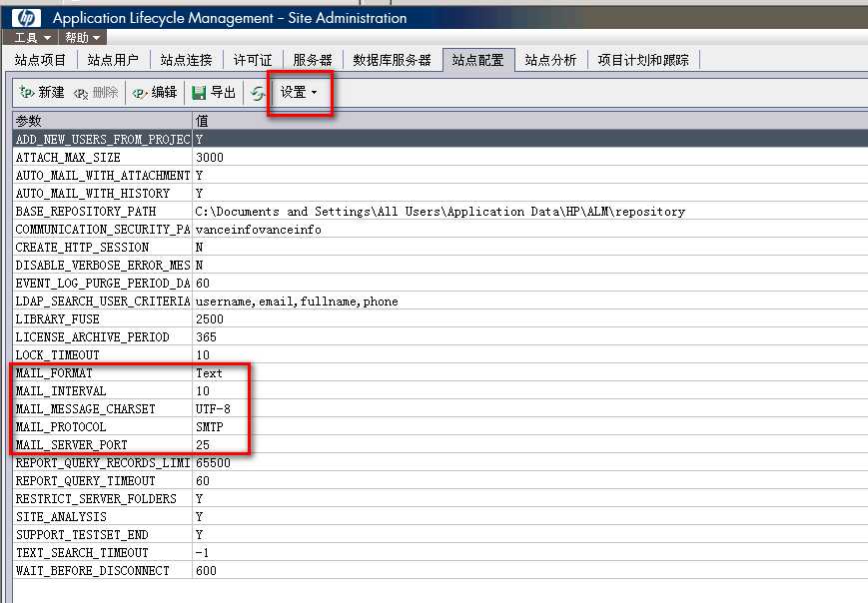Select the AUTO_MAIL_WITH_ATTACHMENT parameter
The image size is (868, 603).
103,175
